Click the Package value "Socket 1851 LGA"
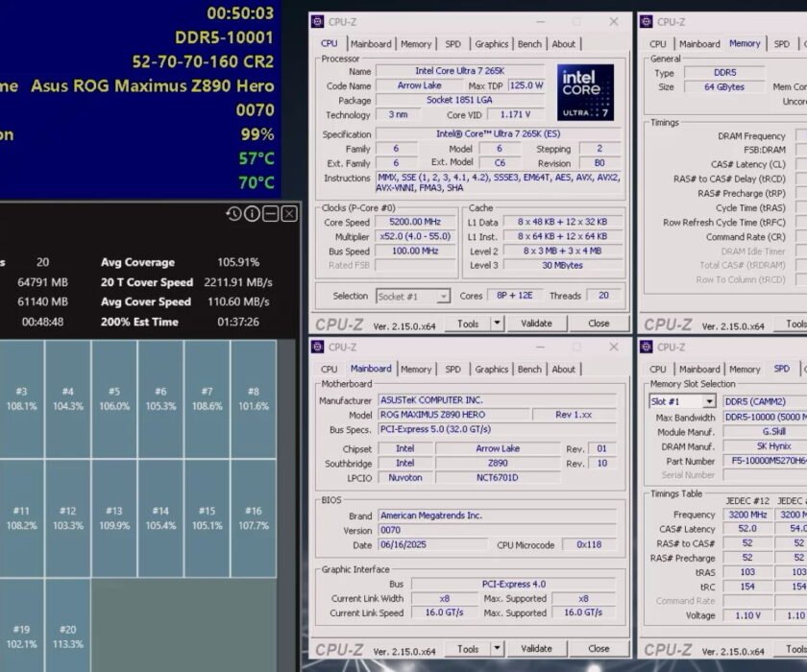The image size is (807, 672). 459,100
